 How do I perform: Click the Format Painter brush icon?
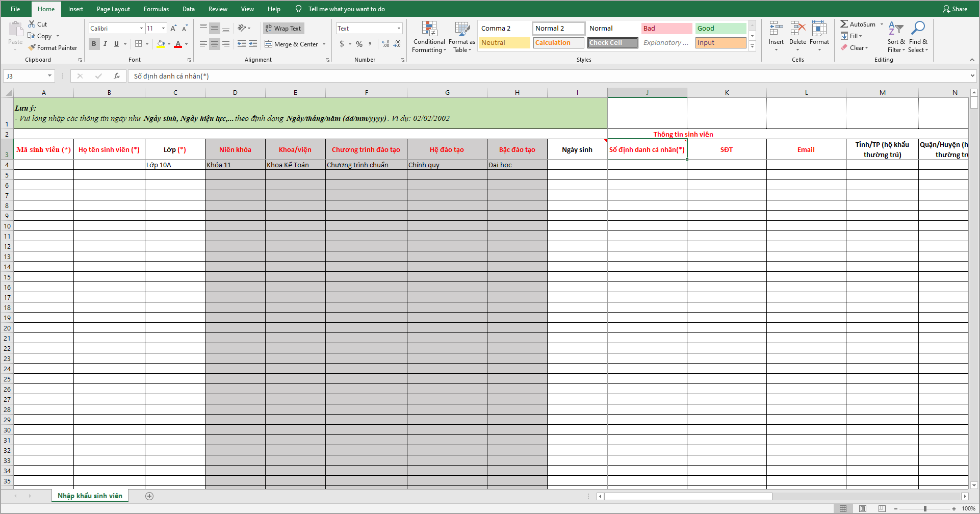pyautogui.click(x=32, y=47)
